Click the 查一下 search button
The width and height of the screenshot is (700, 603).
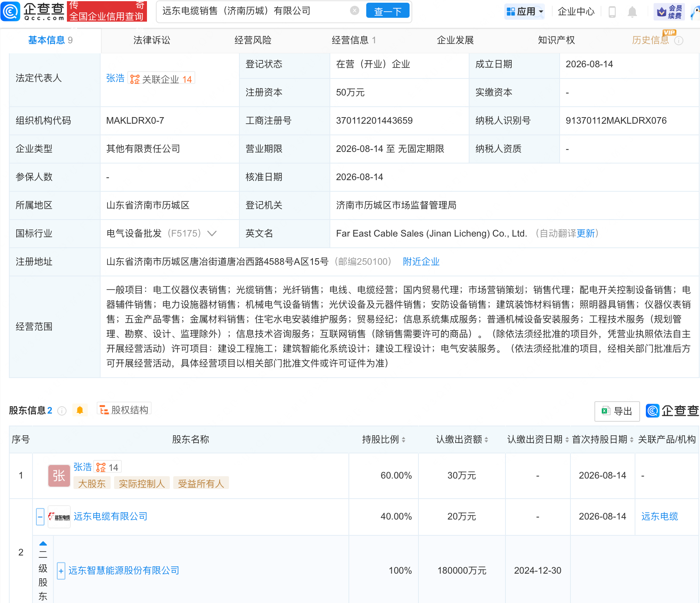coord(388,11)
